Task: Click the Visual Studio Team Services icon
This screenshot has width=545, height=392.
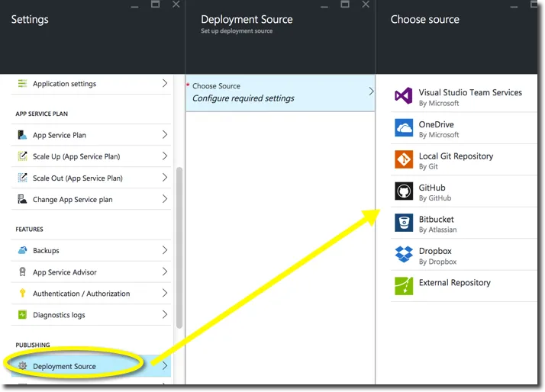Action: [x=404, y=97]
